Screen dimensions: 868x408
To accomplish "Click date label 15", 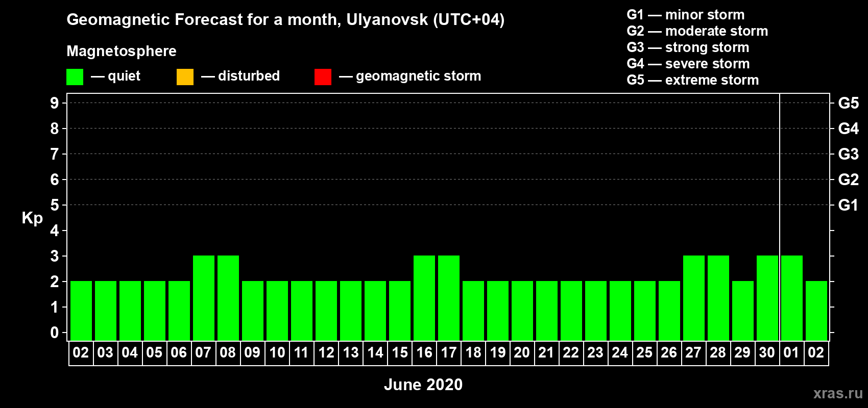I will 399,352.
